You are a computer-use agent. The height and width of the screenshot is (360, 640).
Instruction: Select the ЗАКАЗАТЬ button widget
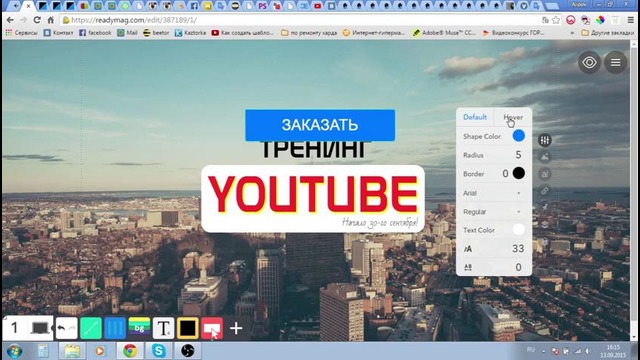pos(320,125)
